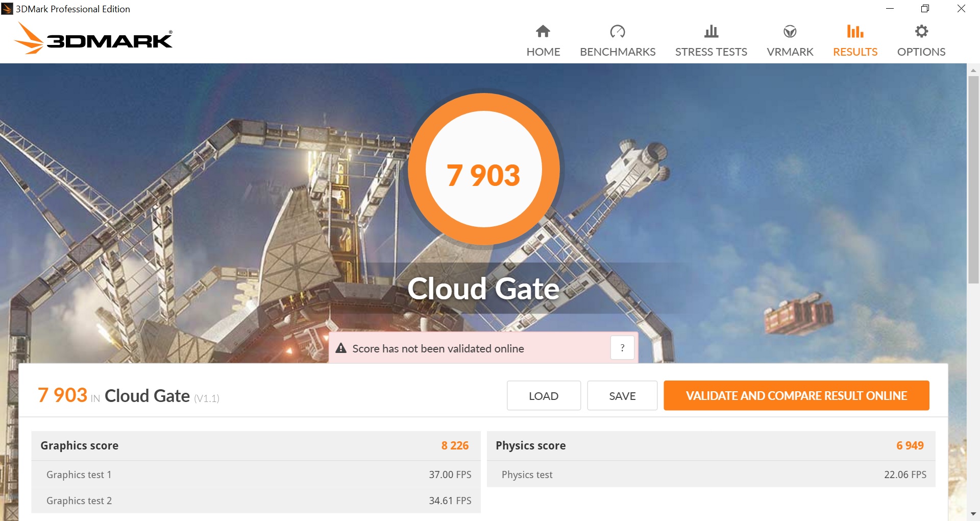
Task: Click the Graphics score value 8 226
Action: (x=455, y=446)
